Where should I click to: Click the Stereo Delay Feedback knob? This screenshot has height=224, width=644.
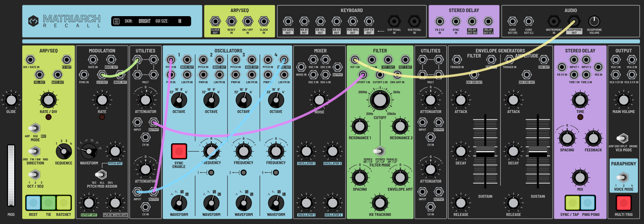point(593,138)
